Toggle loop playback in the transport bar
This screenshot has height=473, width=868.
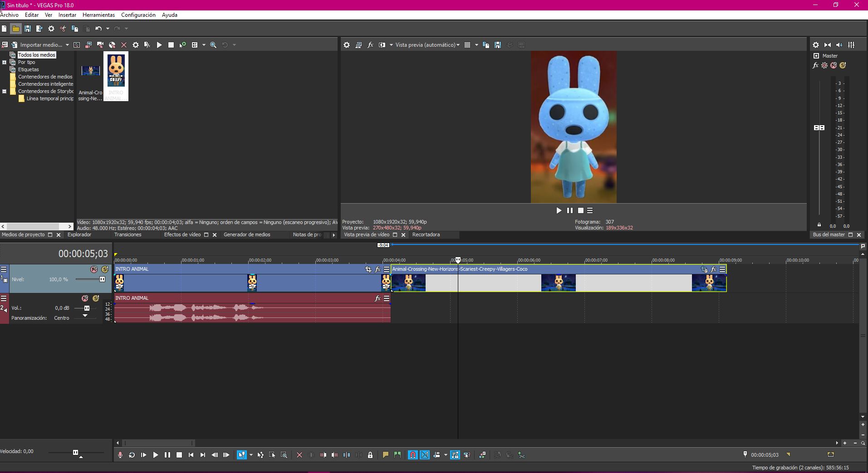coord(132,455)
